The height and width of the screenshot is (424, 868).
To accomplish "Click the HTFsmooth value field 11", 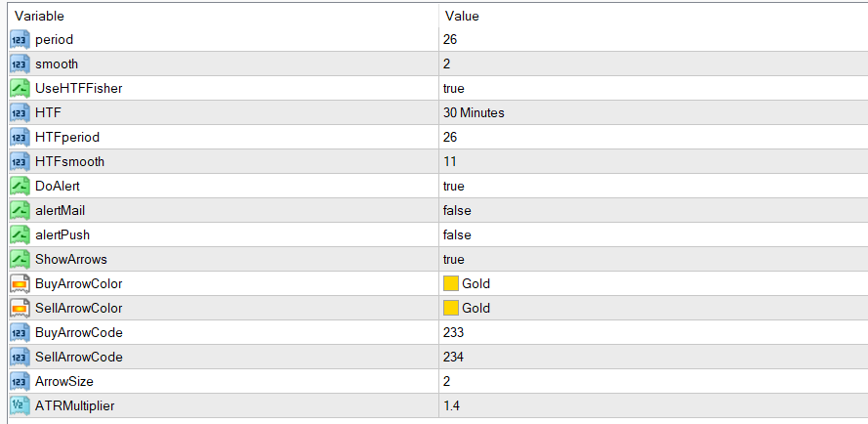I will point(450,162).
